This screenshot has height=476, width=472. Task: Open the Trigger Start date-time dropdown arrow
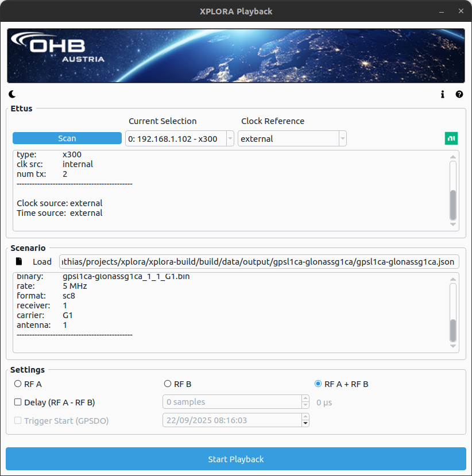point(305,423)
